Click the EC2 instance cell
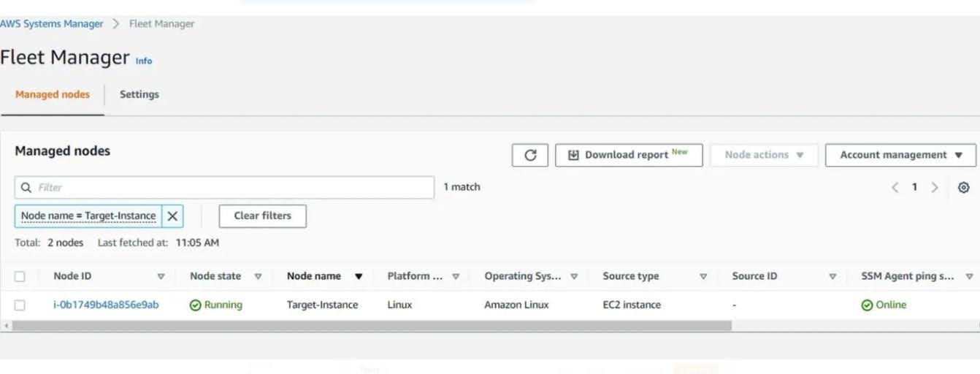The height and width of the screenshot is (374, 980). click(x=632, y=305)
